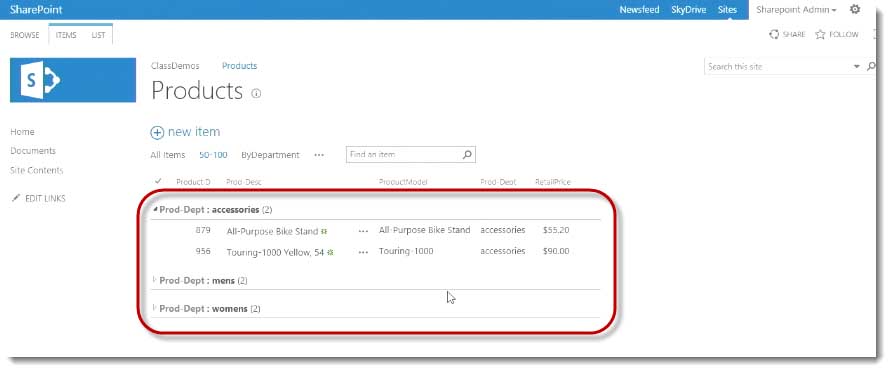The image size is (891, 372).
Task: Open Sites in the top bar
Action: (x=727, y=10)
